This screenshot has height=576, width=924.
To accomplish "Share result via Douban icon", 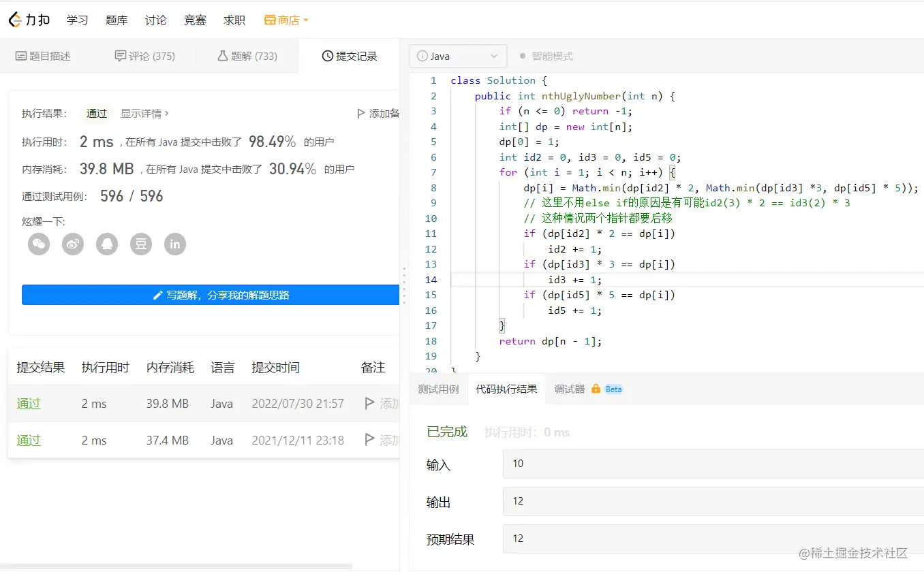I will point(141,244).
